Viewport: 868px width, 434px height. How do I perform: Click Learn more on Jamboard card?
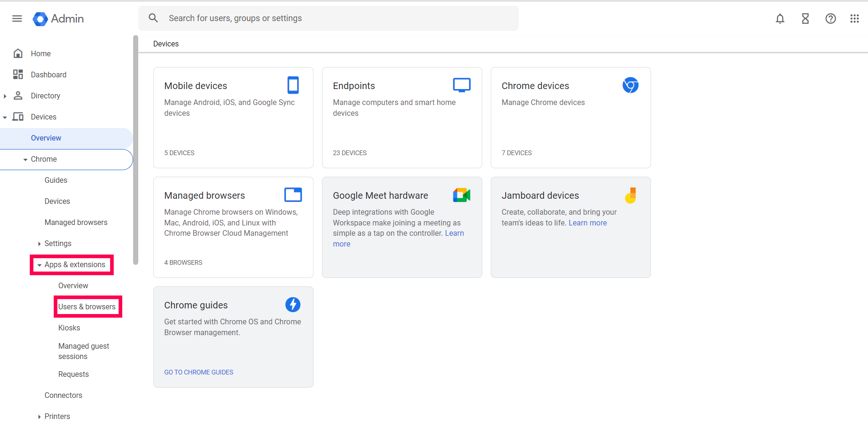(x=588, y=223)
